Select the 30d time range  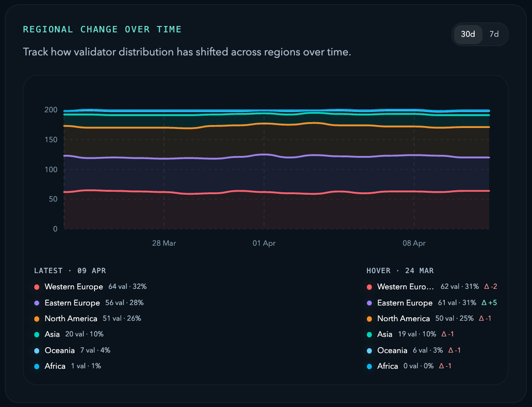(467, 34)
